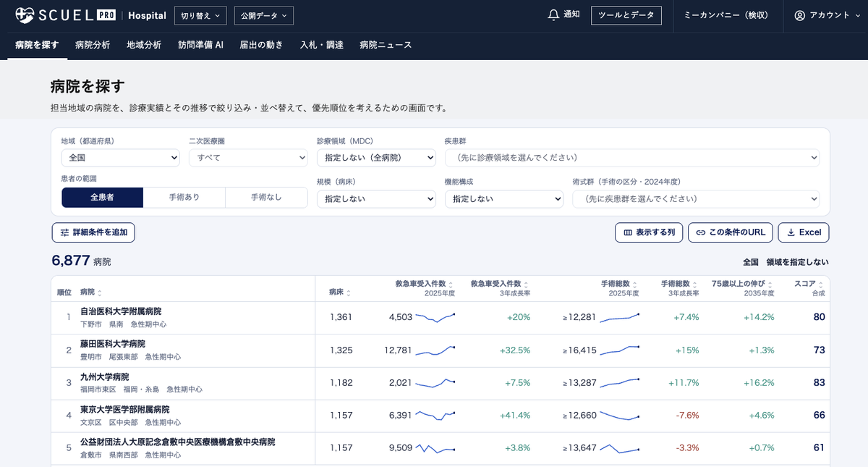Click the filter sliders icon for 詳細条件を追加
Viewport: 868px width, 467px height.
point(65,232)
